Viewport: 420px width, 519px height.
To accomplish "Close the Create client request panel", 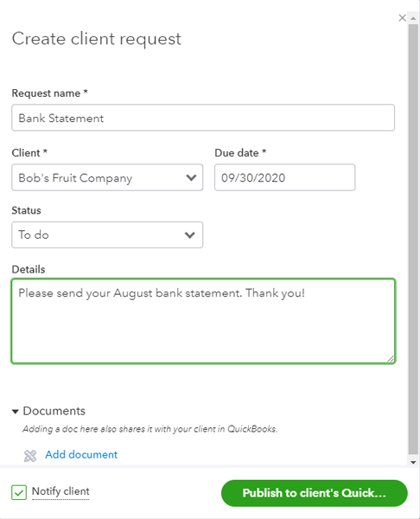I will coord(402,18).
